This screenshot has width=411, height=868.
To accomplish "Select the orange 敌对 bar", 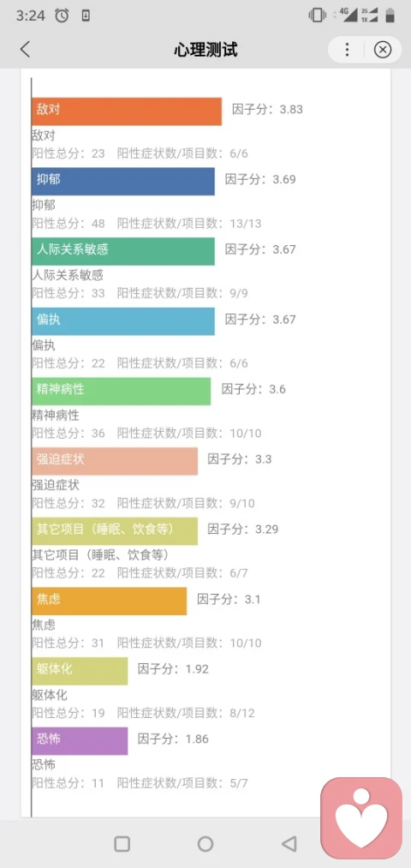I will [127, 112].
